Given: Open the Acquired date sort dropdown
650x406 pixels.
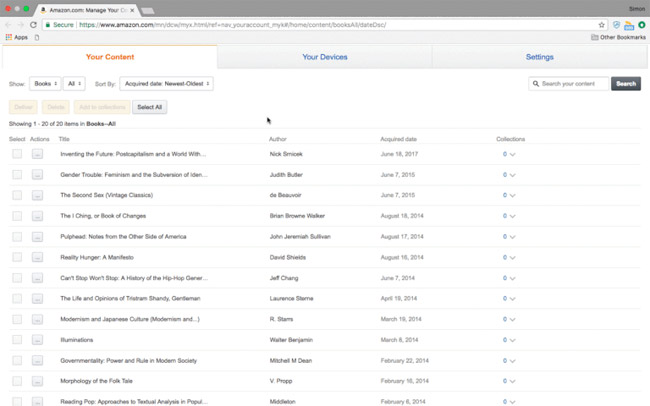Looking at the screenshot, I should click(x=167, y=84).
